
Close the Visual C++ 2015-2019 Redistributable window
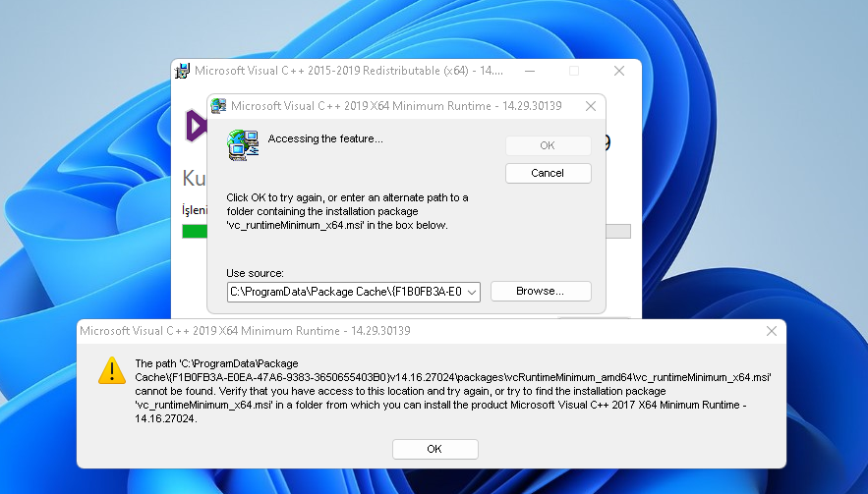click(619, 71)
